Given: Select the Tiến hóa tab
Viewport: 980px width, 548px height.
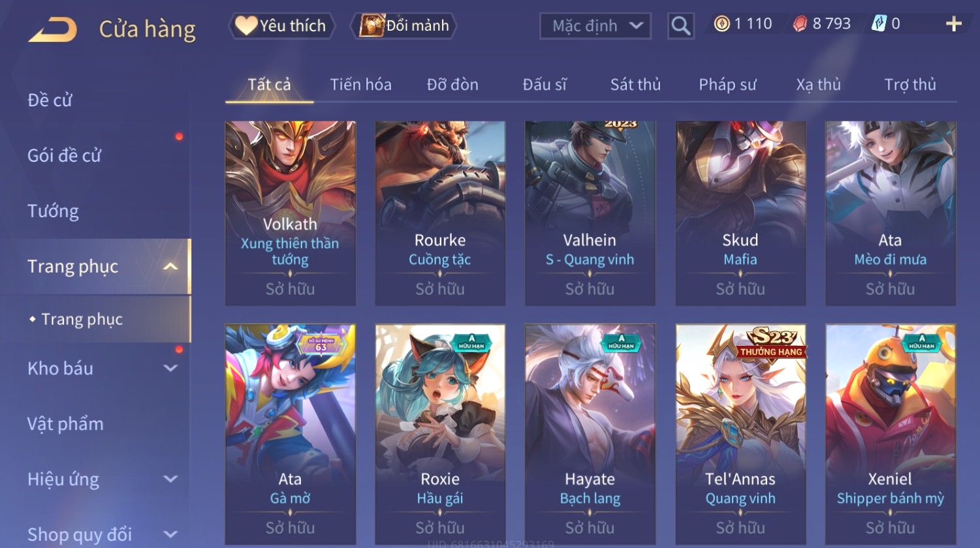Looking at the screenshot, I should coord(360,84).
